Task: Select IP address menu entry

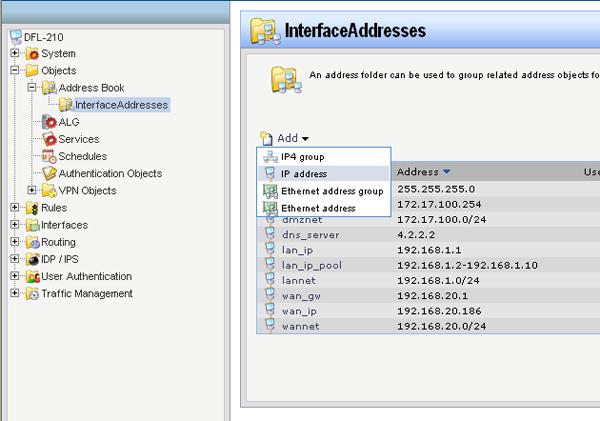Action: click(x=302, y=174)
